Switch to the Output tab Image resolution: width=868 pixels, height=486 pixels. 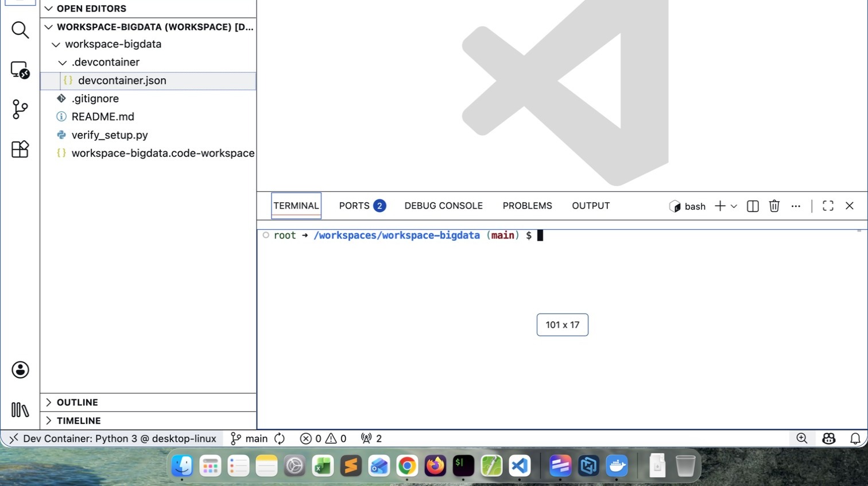point(591,206)
